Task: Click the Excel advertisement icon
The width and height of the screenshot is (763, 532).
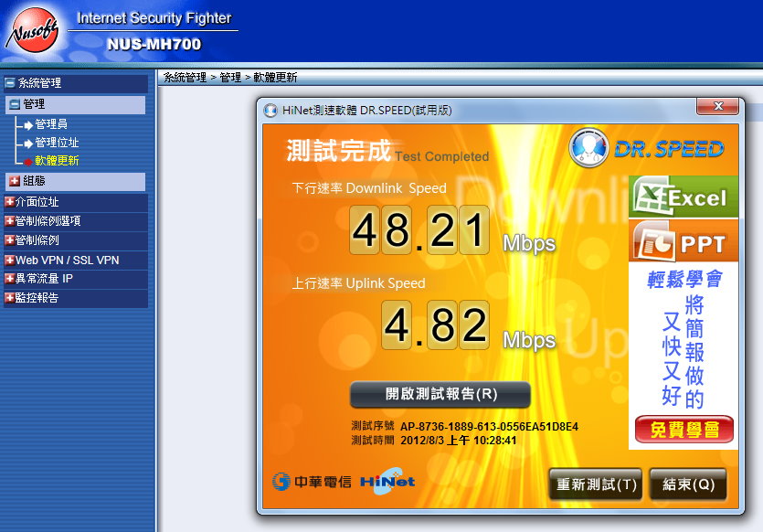Action: pyautogui.click(x=684, y=197)
